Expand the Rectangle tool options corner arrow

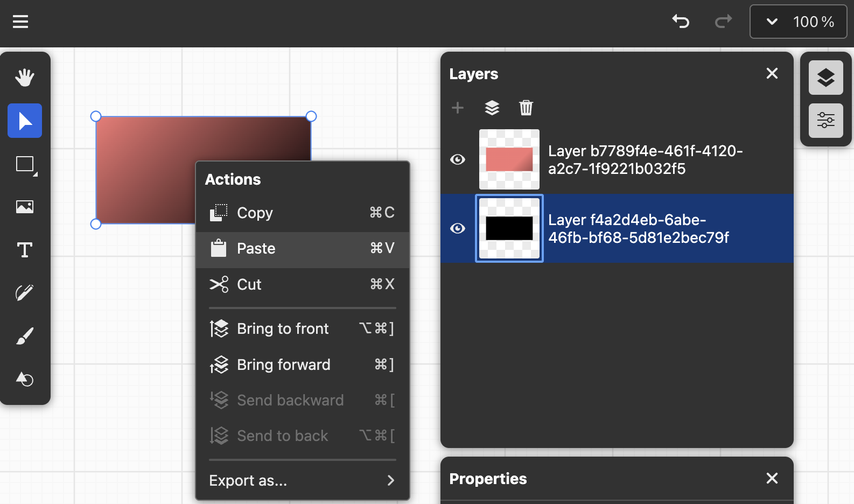36,174
